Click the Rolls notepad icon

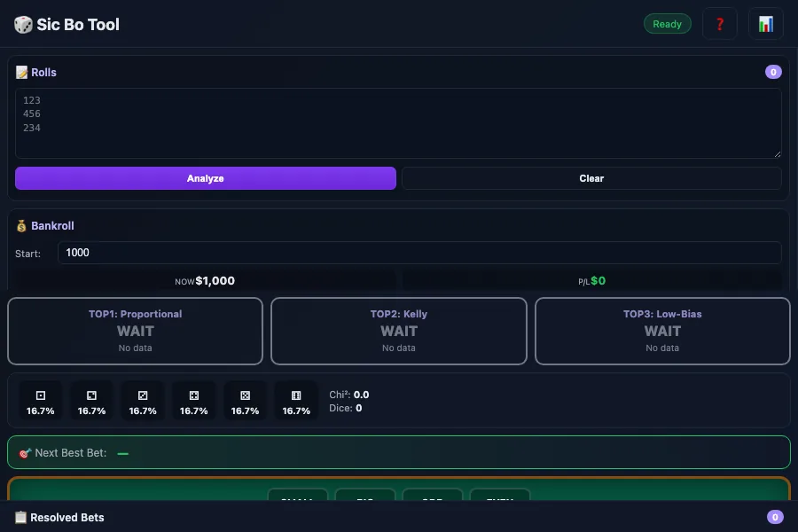click(21, 73)
